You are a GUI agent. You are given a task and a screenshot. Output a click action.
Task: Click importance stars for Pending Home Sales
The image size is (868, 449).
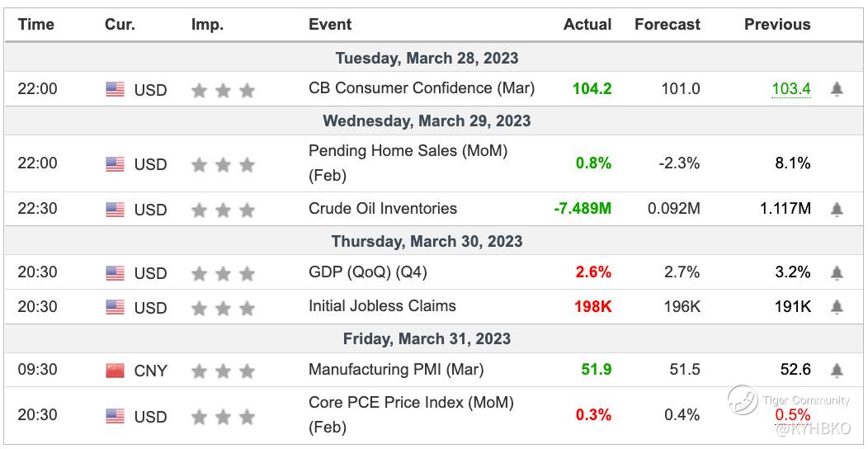point(223,165)
